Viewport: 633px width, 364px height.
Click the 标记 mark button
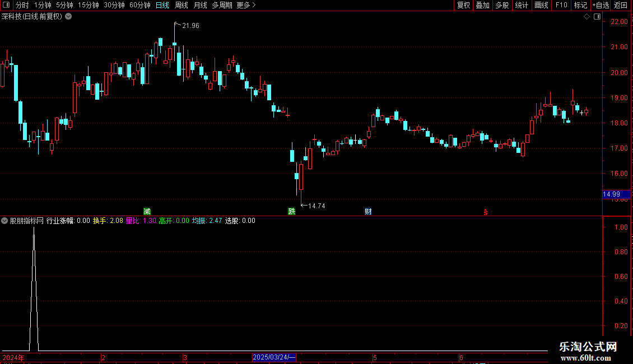click(580, 5)
